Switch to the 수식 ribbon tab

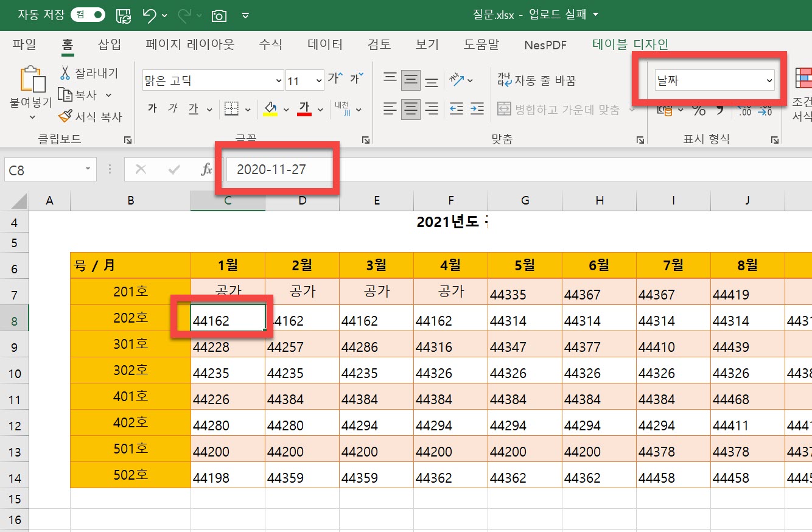[270, 44]
